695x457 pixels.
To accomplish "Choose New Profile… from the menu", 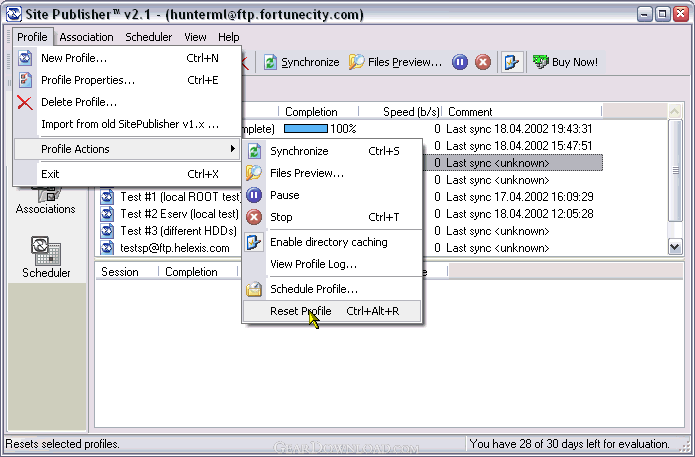I will pos(128,58).
